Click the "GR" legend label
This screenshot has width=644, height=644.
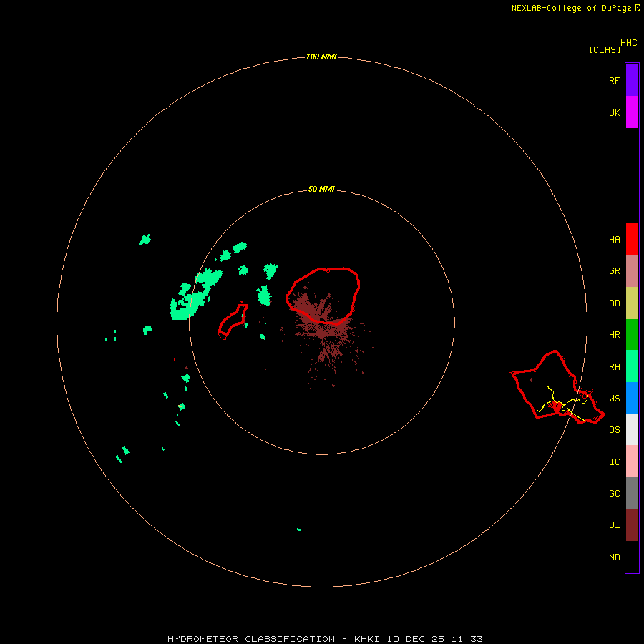click(x=615, y=271)
